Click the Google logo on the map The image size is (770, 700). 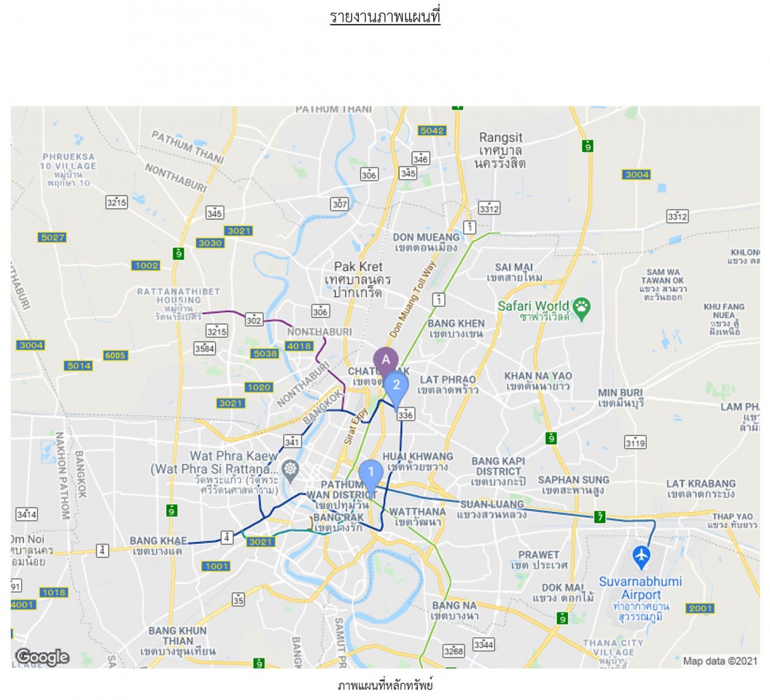(x=42, y=657)
